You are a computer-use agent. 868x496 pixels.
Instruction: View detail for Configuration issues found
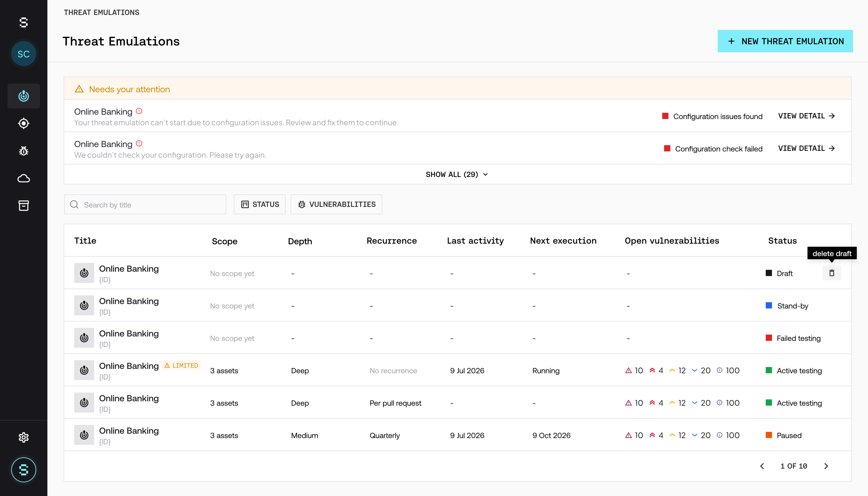pos(806,116)
